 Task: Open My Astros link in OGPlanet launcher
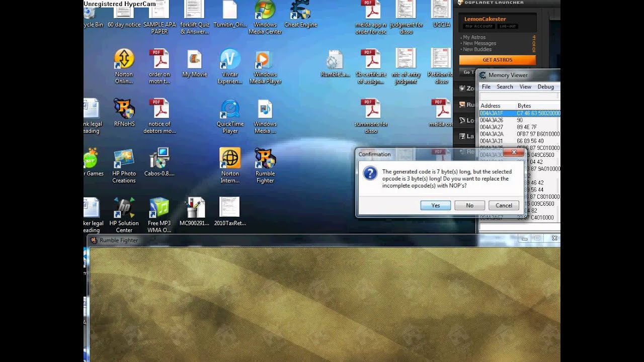(474, 37)
